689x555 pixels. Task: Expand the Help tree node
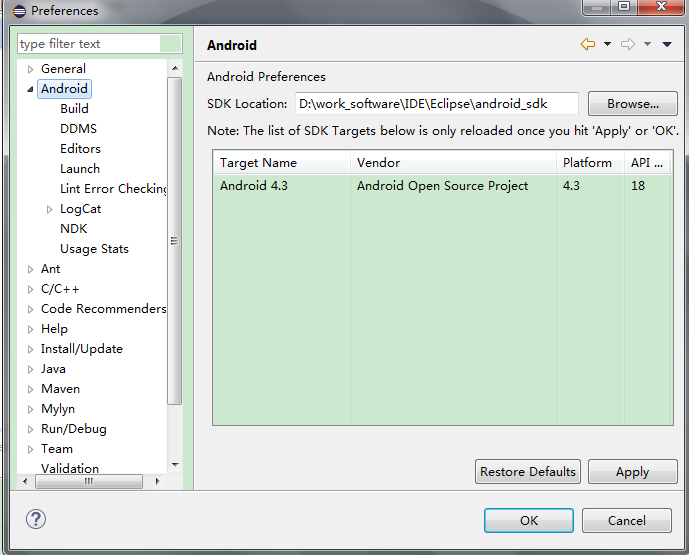tap(30, 329)
